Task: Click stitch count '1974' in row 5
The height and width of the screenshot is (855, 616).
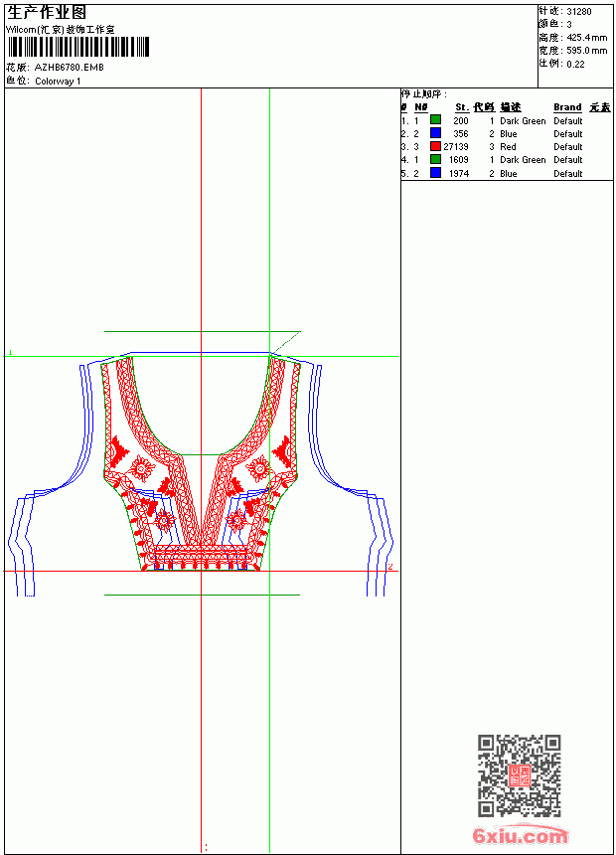Action: [x=458, y=174]
